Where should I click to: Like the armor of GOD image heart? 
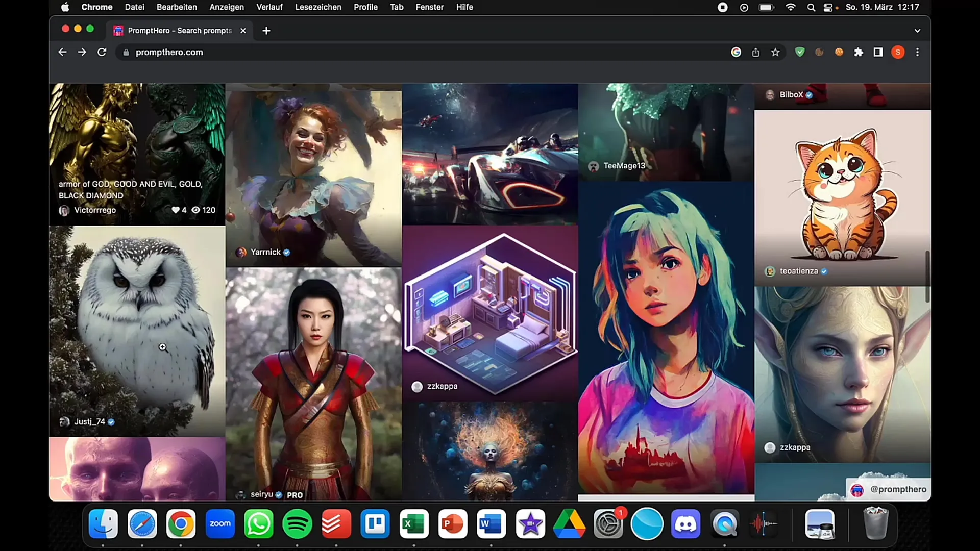176,210
